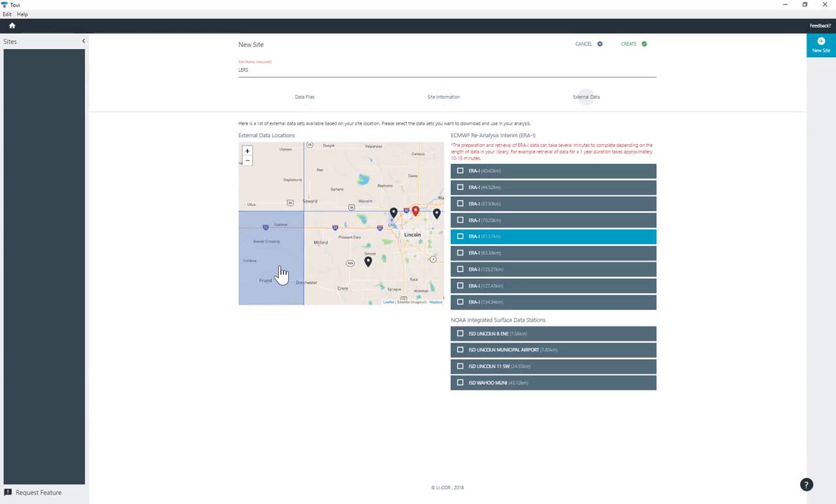The image size is (836, 504).
Task: Tick the ERA-I 127.43km checkbox
Action: 460,285
